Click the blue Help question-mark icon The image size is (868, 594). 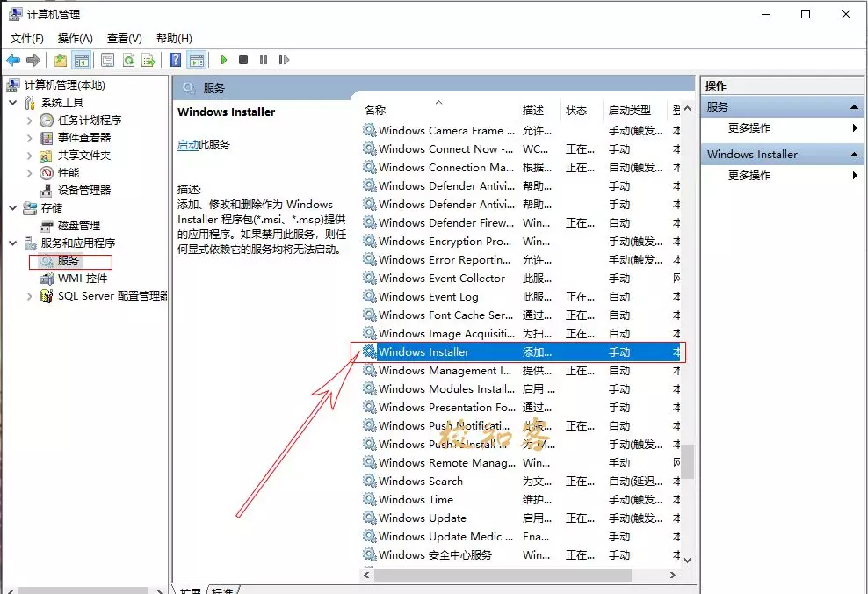click(x=175, y=60)
